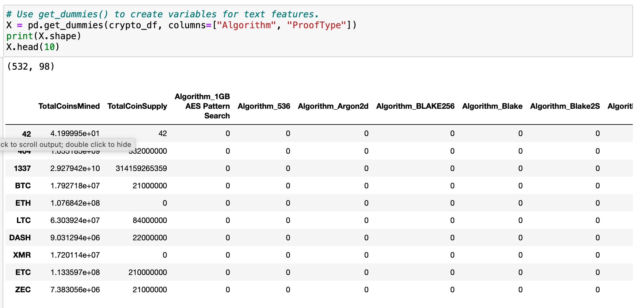Select the BTC row index label
644x308 pixels.
pos(23,186)
